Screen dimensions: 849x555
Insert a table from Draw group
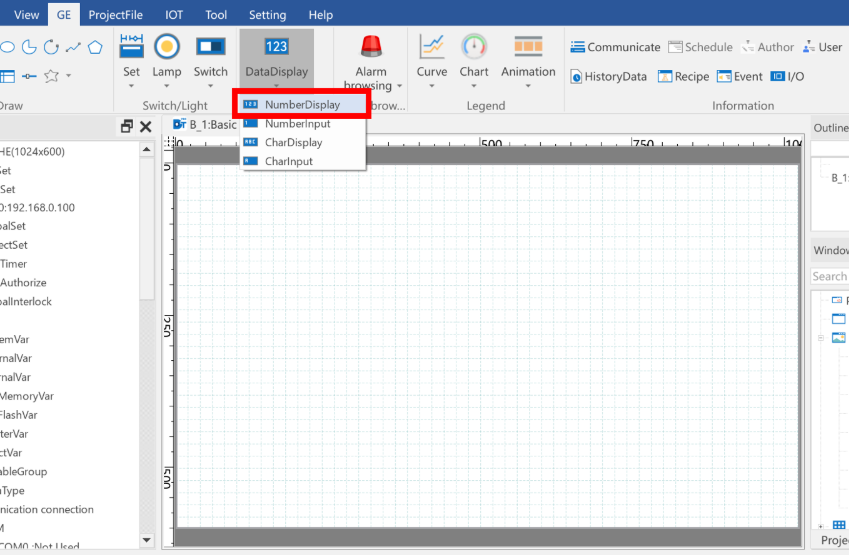(7, 76)
